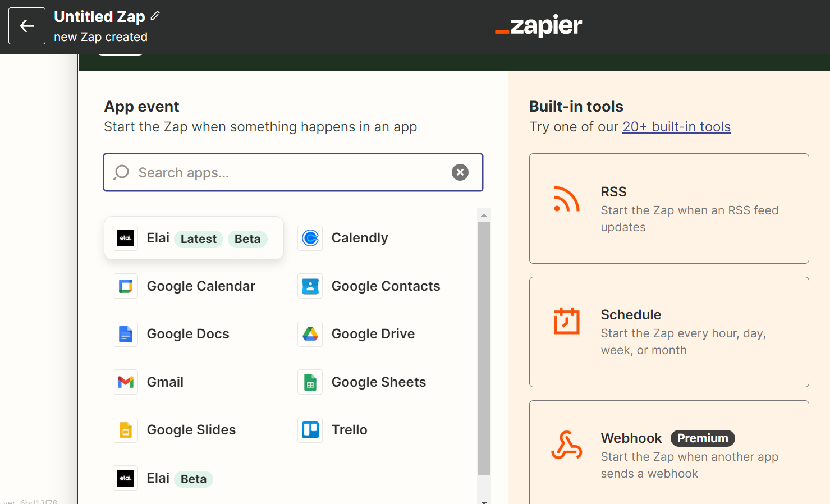Click the Latest badge on Elai
The width and height of the screenshot is (830, 504).
click(199, 239)
